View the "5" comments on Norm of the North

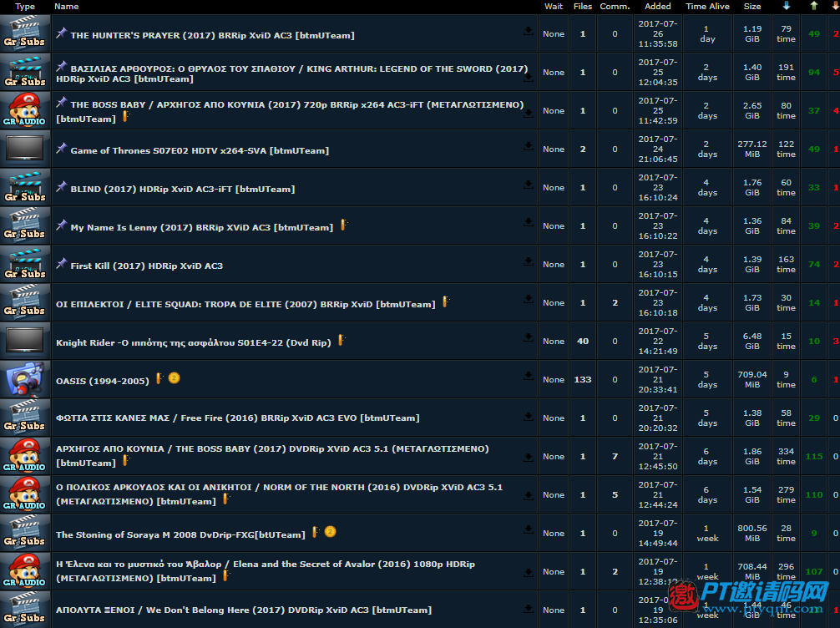pos(615,495)
